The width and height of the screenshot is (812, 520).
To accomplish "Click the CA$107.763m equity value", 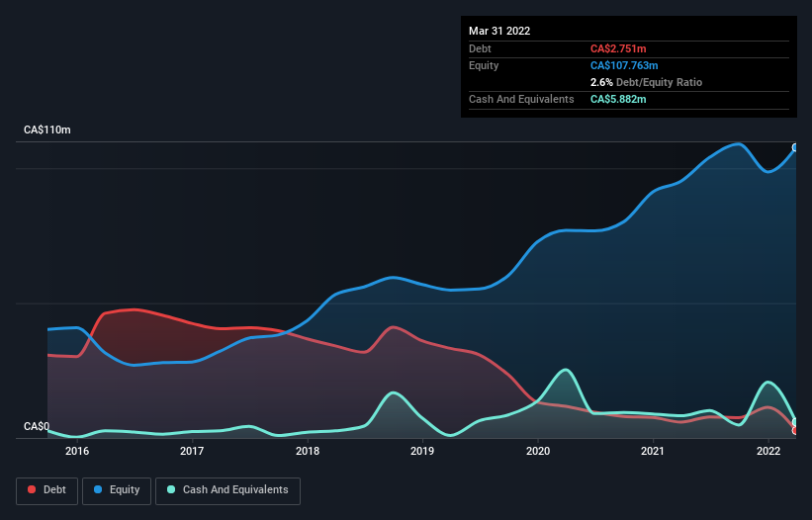I will pos(624,65).
